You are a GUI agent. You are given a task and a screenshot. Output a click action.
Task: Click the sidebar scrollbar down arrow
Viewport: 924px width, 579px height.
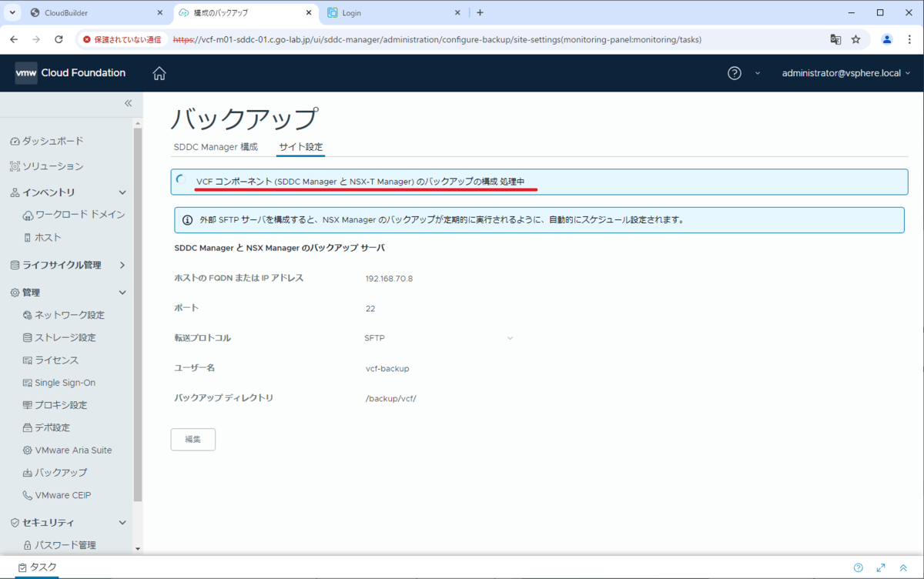pyautogui.click(x=138, y=549)
